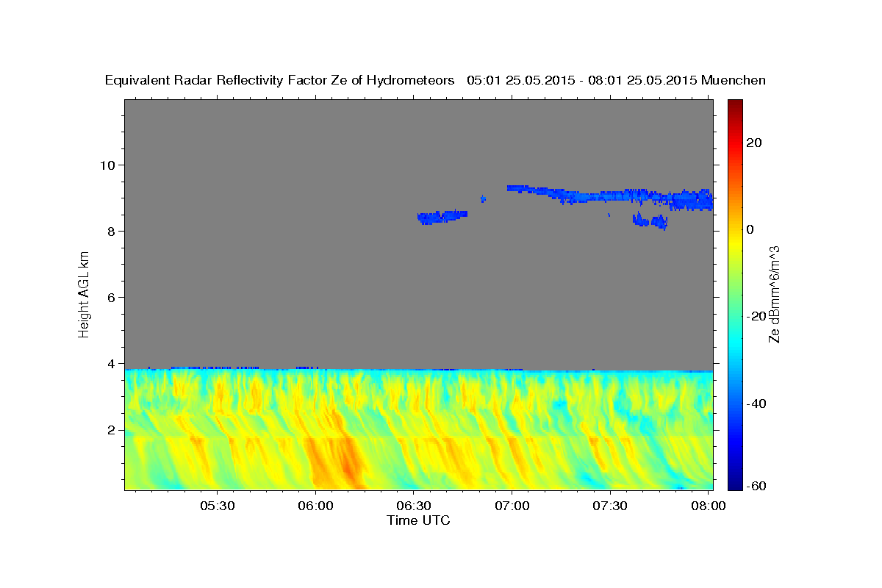Click the height tick label 10
This screenshot has height=588, width=882.
(x=110, y=165)
